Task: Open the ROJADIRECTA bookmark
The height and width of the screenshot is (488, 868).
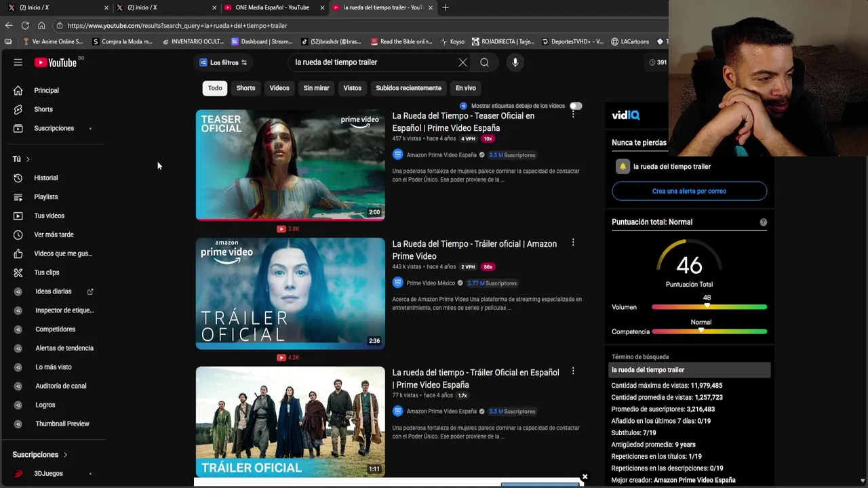Action: 502,41
